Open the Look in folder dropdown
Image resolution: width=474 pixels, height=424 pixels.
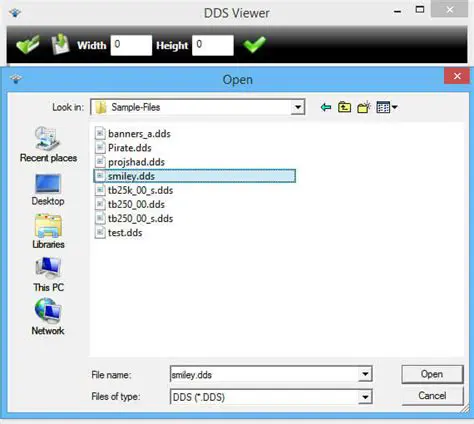(298, 107)
